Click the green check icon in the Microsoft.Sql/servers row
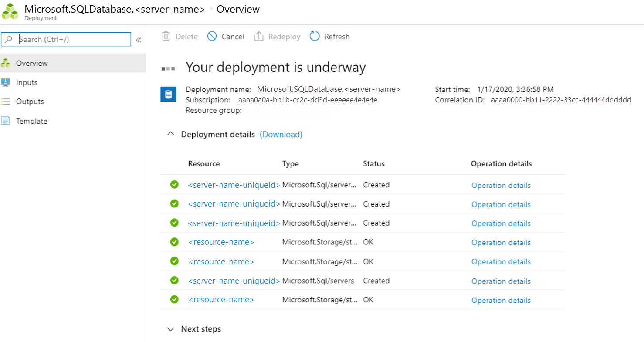This screenshot has height=342, width=644. [x=174, y=280]
